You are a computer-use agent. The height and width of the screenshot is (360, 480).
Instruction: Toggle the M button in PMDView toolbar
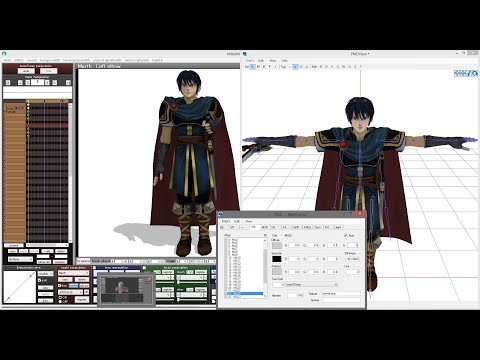pyautogui.click(x=258, y=67)
